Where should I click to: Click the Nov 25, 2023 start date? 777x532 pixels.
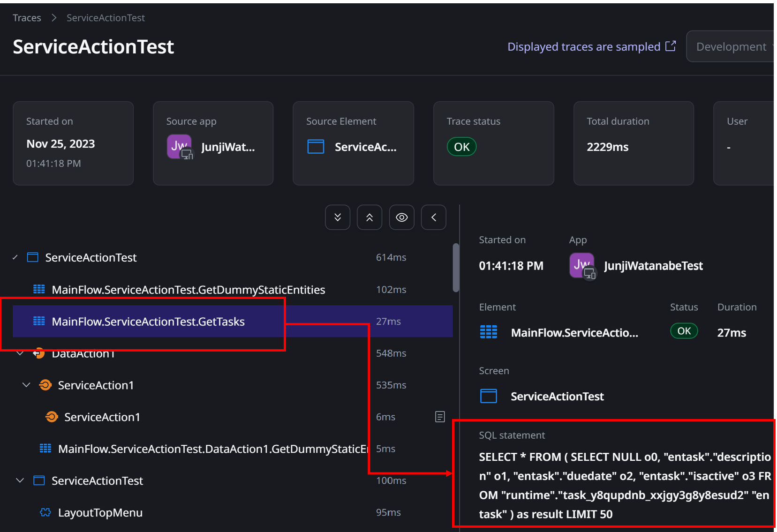tap(60, 144)
